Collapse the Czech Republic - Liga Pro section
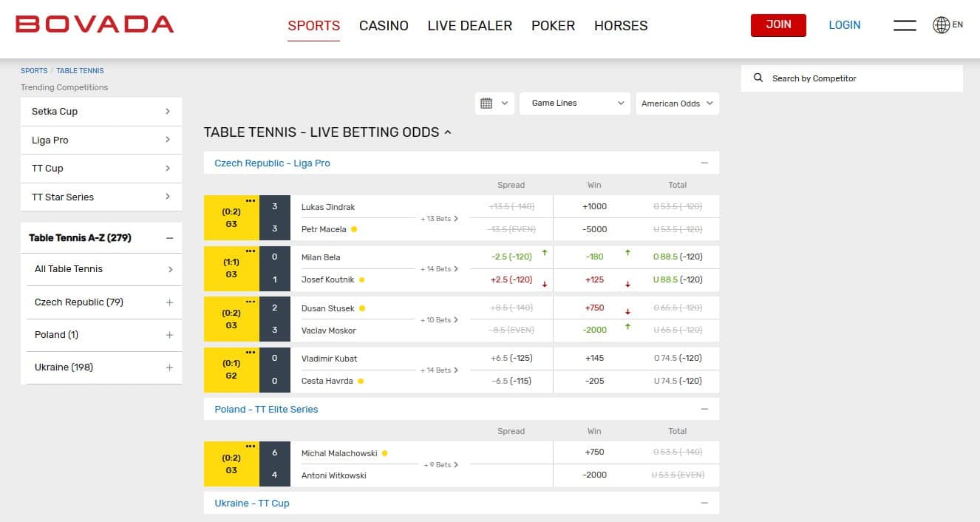The height and width of the screenshot is (522, 980). (x=704, y=163)
